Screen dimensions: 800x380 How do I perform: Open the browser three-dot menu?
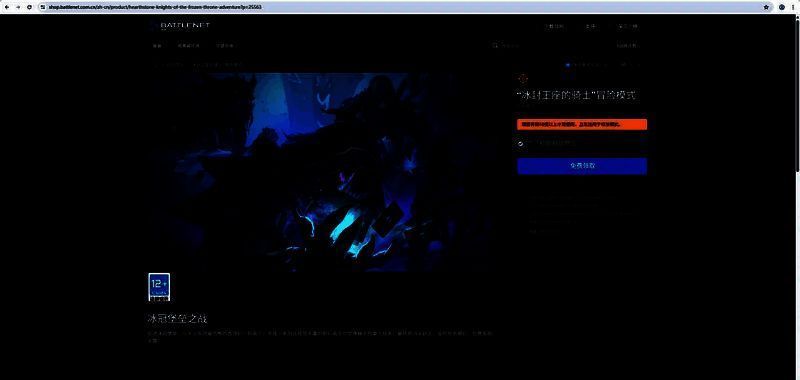point(794,7)
